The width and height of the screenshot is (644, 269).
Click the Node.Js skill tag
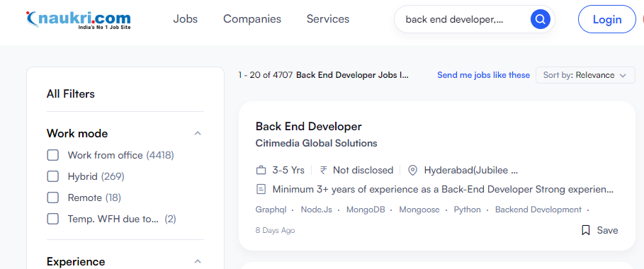tap(316, 210)
